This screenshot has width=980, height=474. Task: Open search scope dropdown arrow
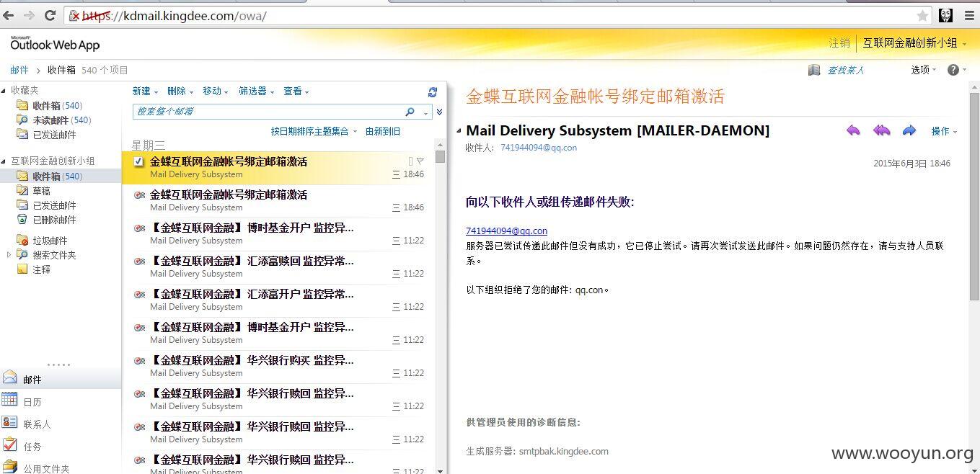pos(425,112)
